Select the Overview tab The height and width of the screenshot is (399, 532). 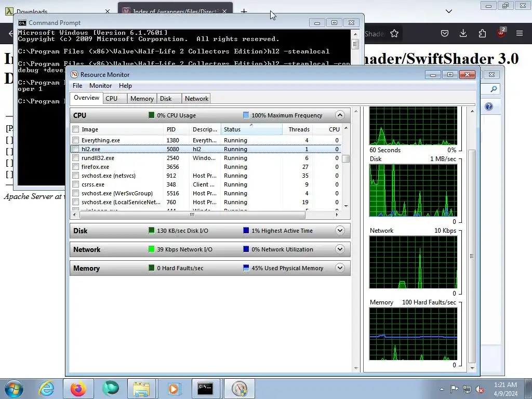click(x=87, y=98)
